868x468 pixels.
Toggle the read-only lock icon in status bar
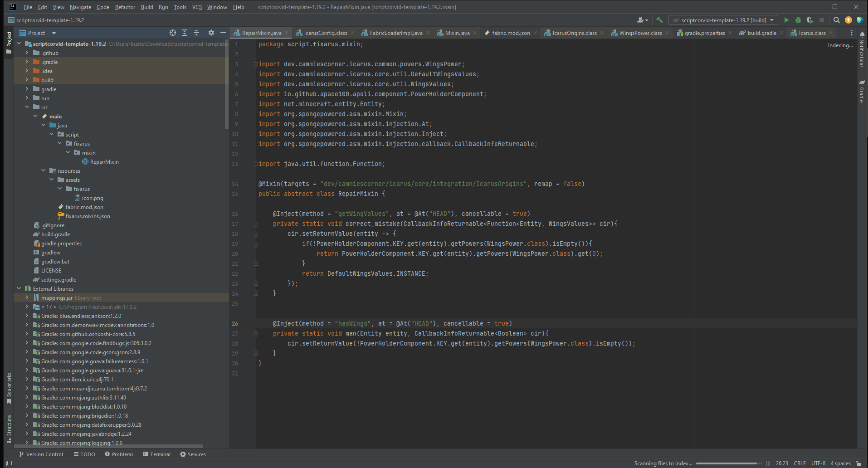858,463
